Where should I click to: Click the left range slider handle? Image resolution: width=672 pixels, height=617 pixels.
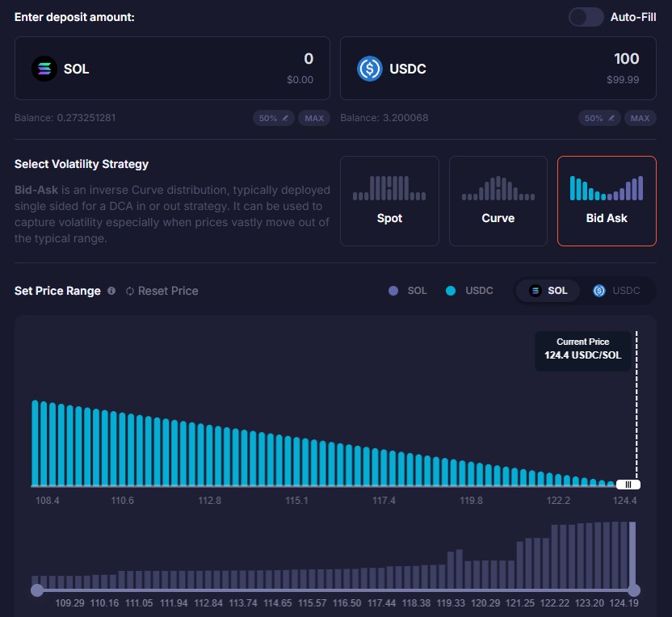click(x=36, y=590)
